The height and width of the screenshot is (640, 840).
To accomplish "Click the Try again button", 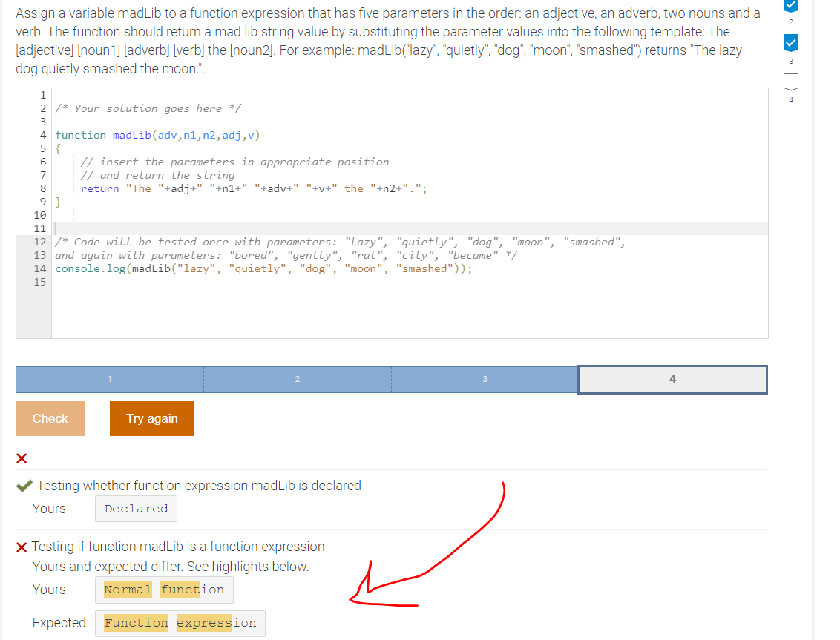I will (151, 418).
